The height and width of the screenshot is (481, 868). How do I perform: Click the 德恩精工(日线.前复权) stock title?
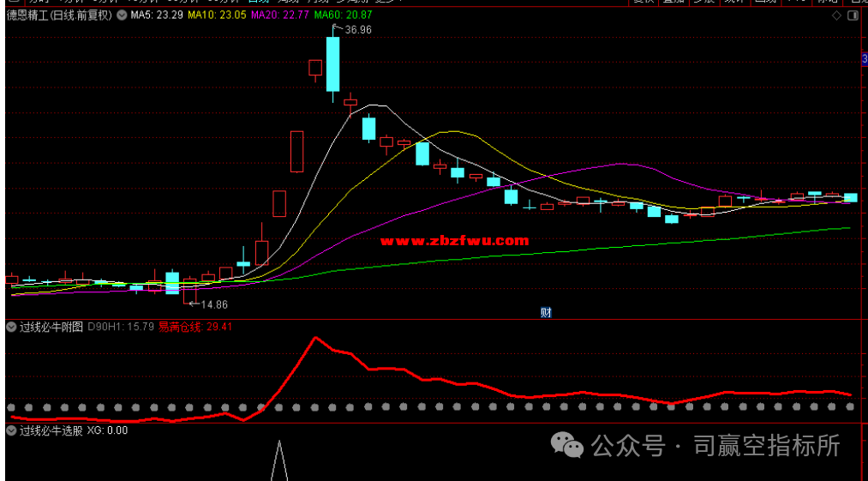(x=59, y=16)
